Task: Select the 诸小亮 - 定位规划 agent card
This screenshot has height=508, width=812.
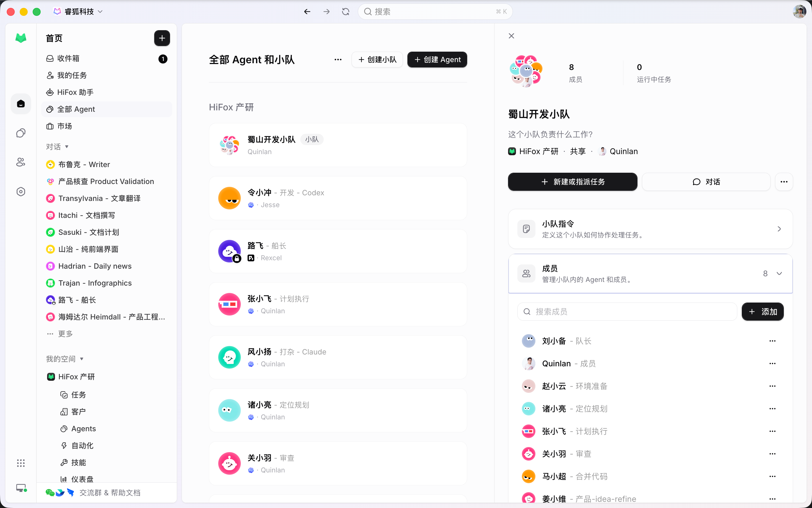Action: [x=338, y=411]
